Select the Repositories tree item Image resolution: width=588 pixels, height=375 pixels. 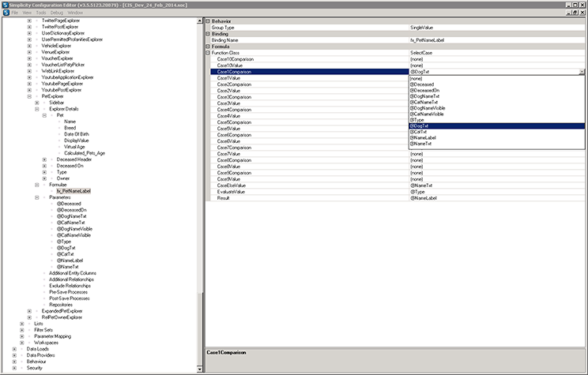61,305
